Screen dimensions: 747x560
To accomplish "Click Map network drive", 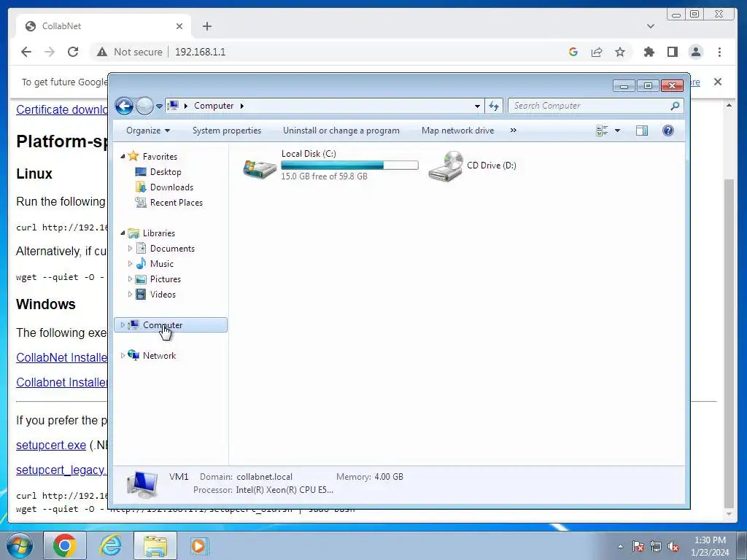I will coord(457,131).
